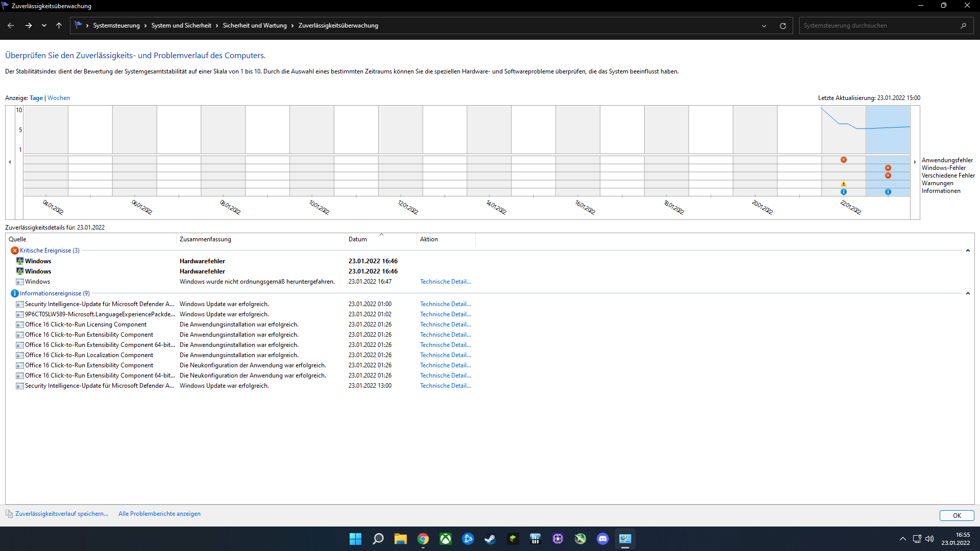Click the information icon in highlighted column

click(x=888, y=192)
